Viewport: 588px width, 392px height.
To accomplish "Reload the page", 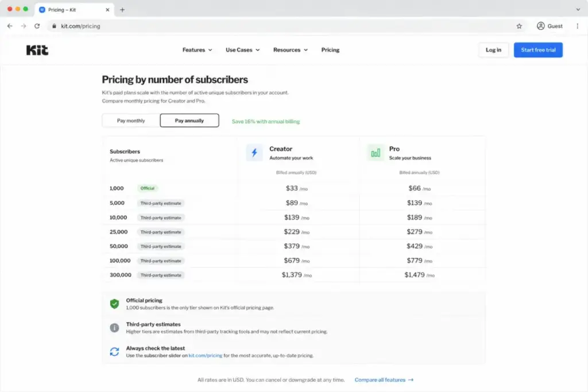I will (37, 26).
